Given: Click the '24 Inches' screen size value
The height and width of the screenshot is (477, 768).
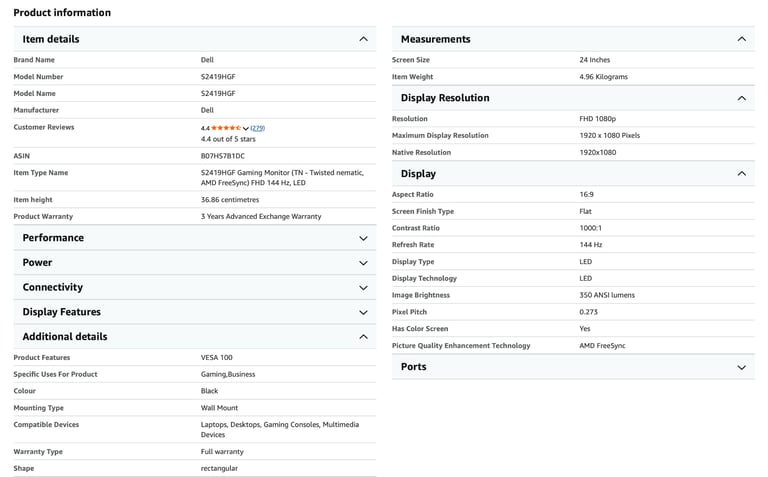Looking at the screenshot, I should click(x=595, y=60).
